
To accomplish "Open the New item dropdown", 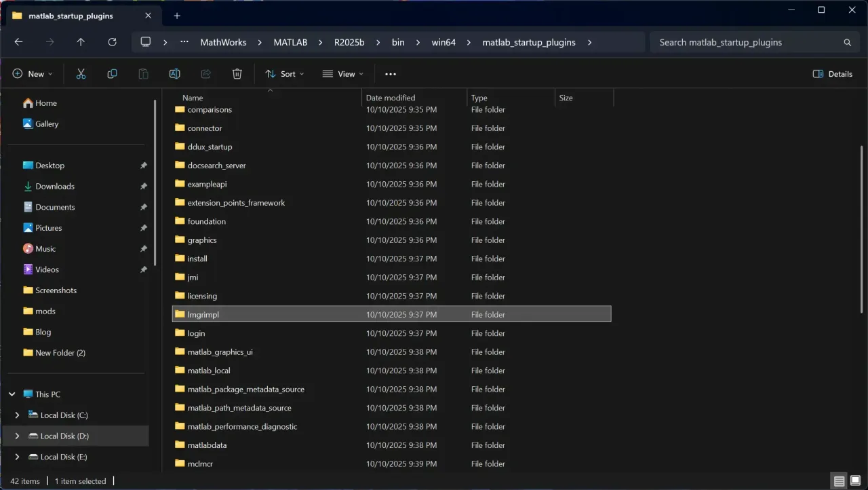I will coord(33,74).
